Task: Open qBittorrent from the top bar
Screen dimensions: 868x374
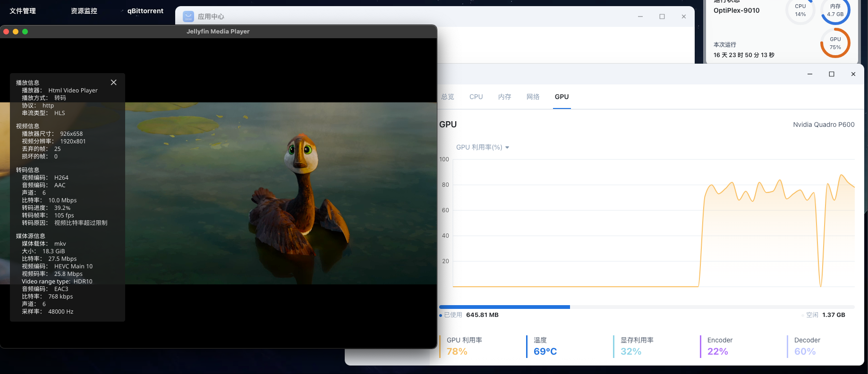Action: click(x=145, y=11)
